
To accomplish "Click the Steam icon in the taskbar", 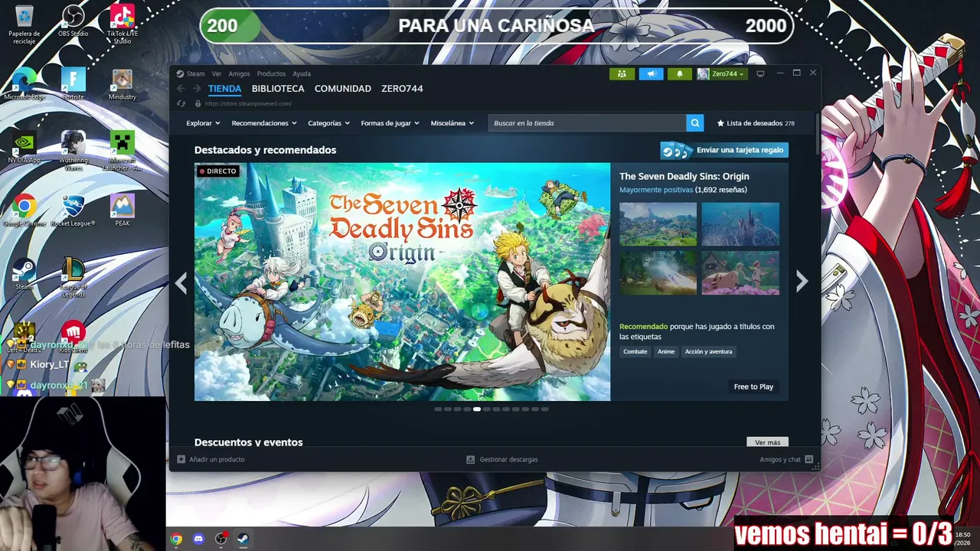I will tap(243, 539).
